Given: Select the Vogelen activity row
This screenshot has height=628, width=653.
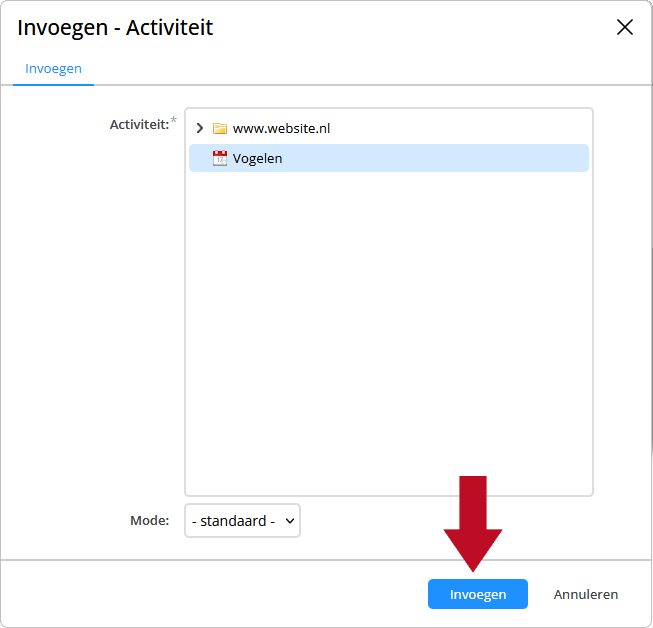Looking at the screenshot, I should [389, 158].
